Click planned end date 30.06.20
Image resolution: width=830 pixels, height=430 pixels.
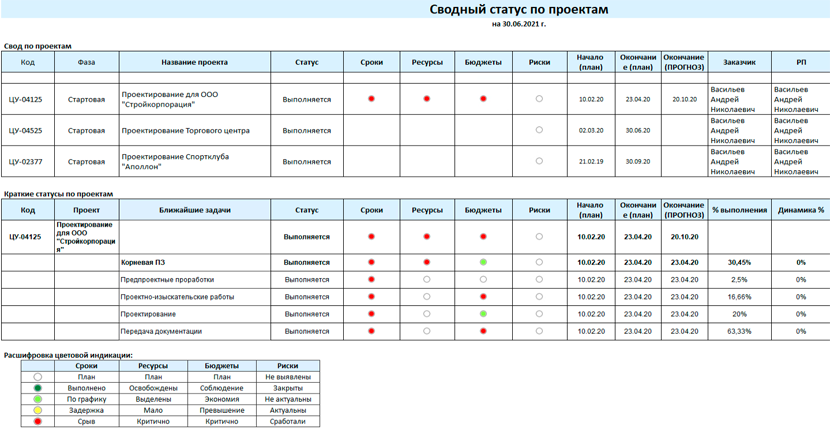tap(638, 130)
